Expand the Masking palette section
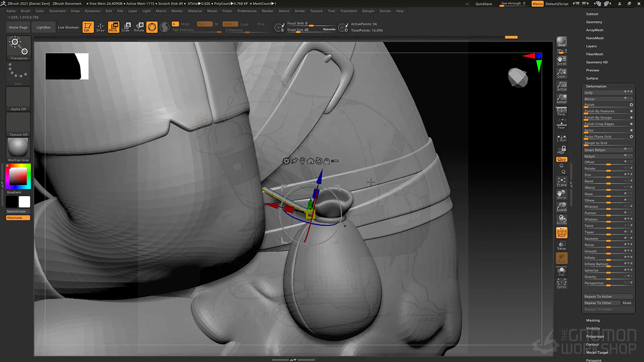 [593, 320]
